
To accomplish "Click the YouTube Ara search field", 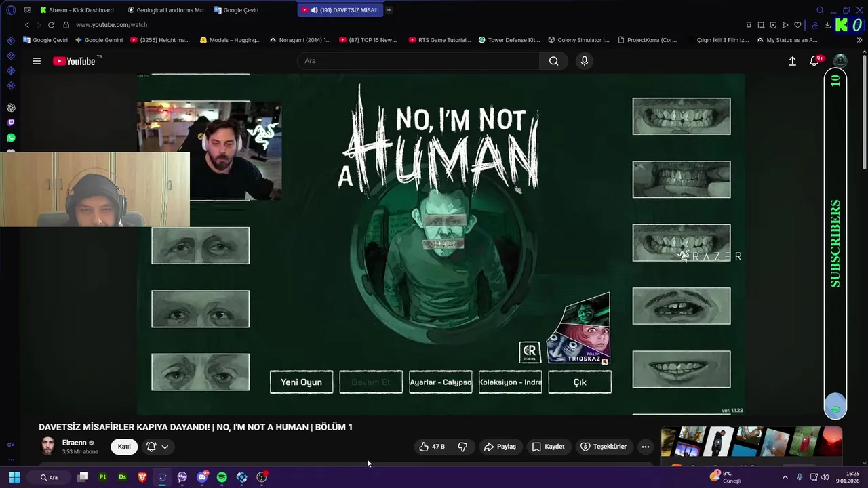I will pyautogui.click(x=418, y=61).
